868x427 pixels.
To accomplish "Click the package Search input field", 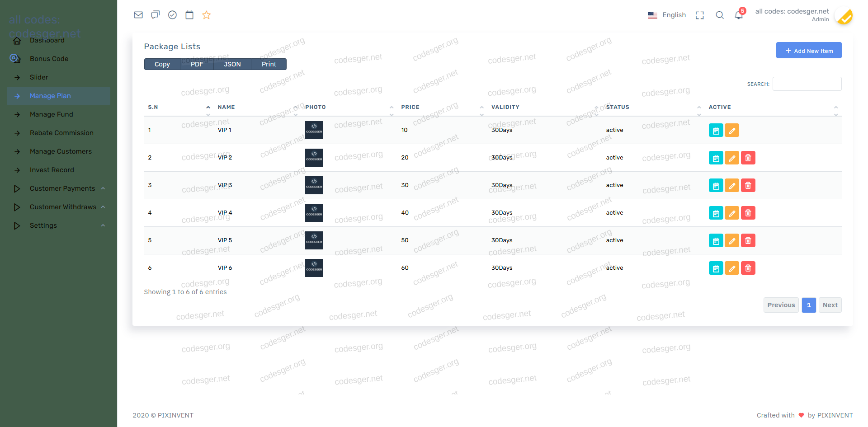I will click(x=807, y=84).
